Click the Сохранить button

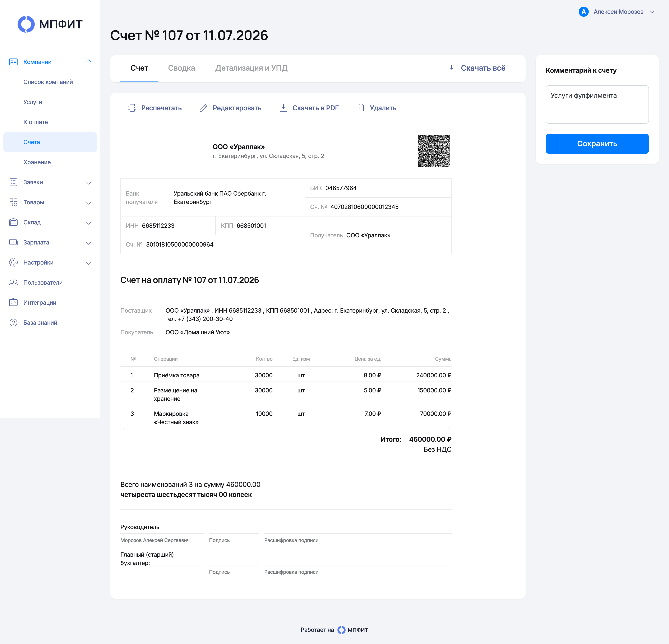[x=597, y=144]
